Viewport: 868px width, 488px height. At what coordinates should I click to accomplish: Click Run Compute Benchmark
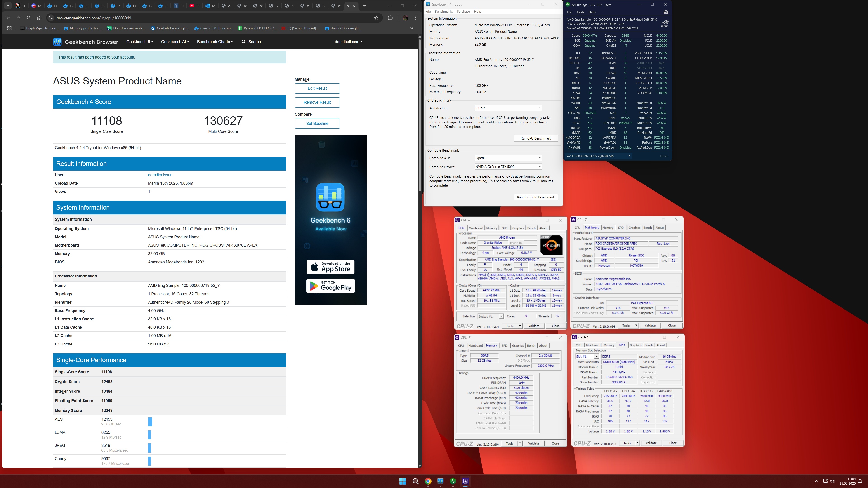[536, 197]
